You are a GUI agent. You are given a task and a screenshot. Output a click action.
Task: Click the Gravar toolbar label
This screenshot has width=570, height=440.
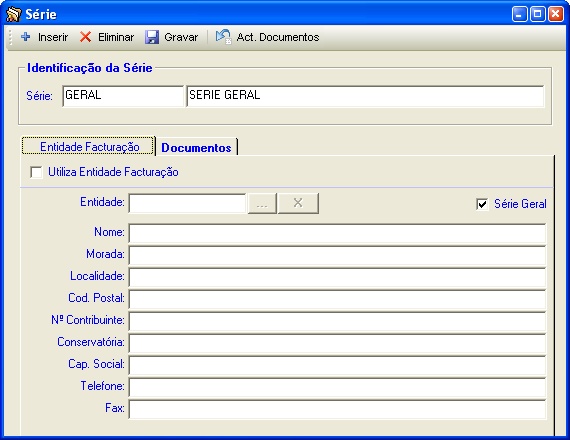coord(181,37)
